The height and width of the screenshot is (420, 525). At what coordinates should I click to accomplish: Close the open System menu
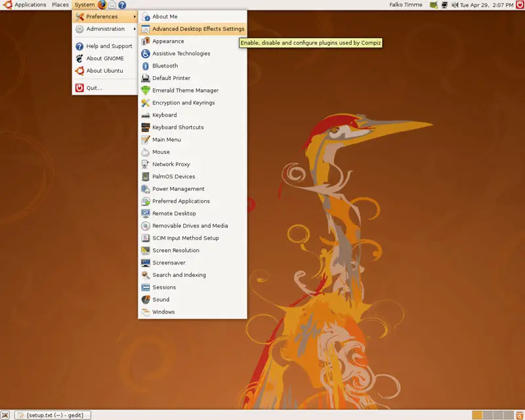[85, 5]
